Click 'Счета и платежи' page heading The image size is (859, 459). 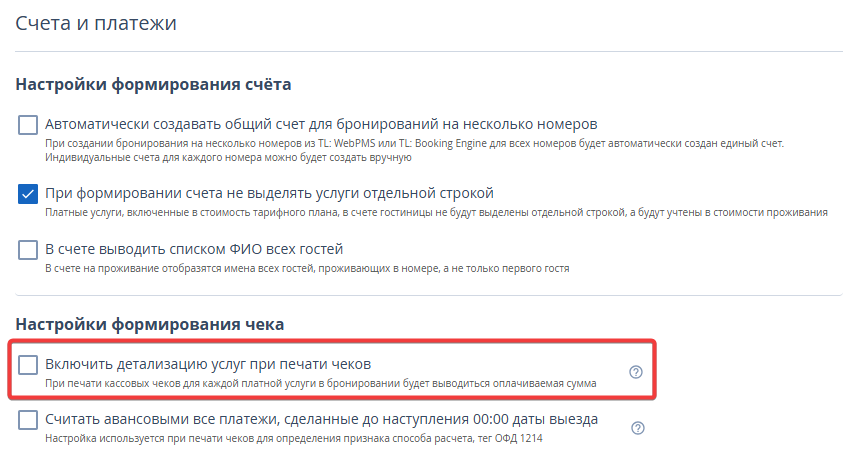[96, 24]
